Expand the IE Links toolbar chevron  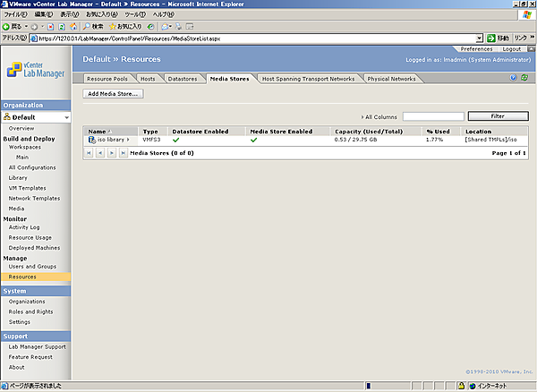click(x=533, y=38)
